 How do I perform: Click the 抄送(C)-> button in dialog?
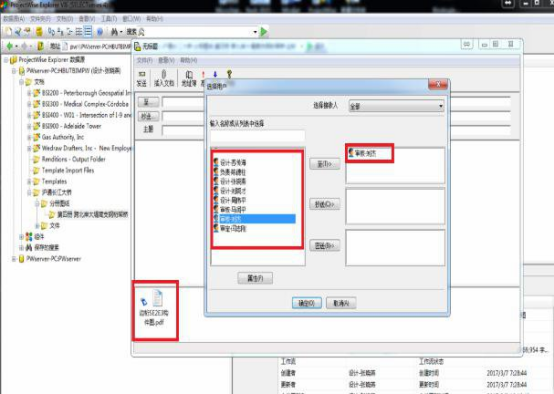pos(325,205)
